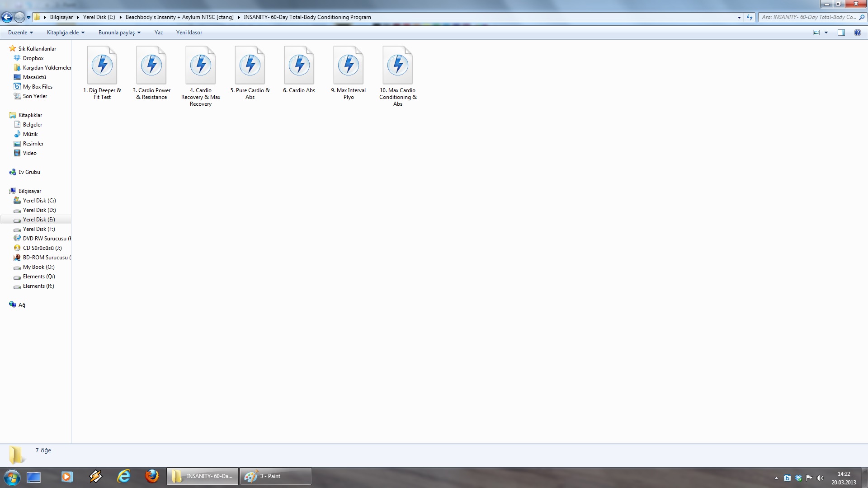Open the address bar history dropdown
Viewport: 868px width, 488px height.
(x=739, y=17)
